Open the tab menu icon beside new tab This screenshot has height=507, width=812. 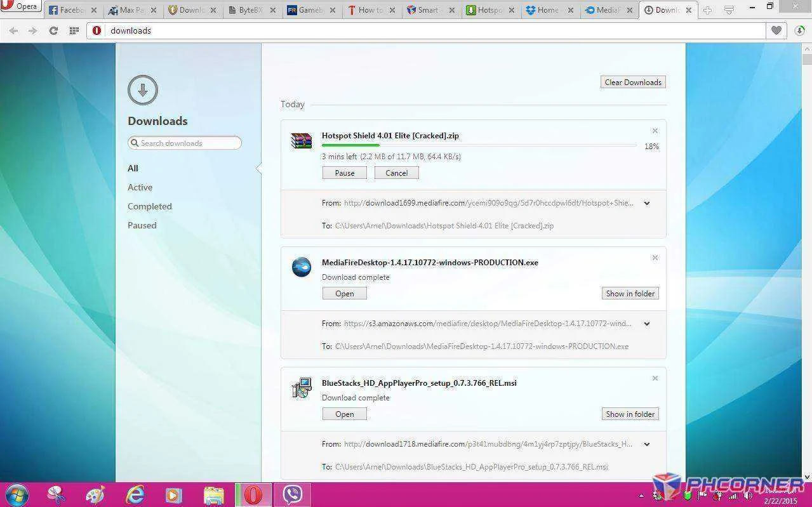tap(729, 10)
